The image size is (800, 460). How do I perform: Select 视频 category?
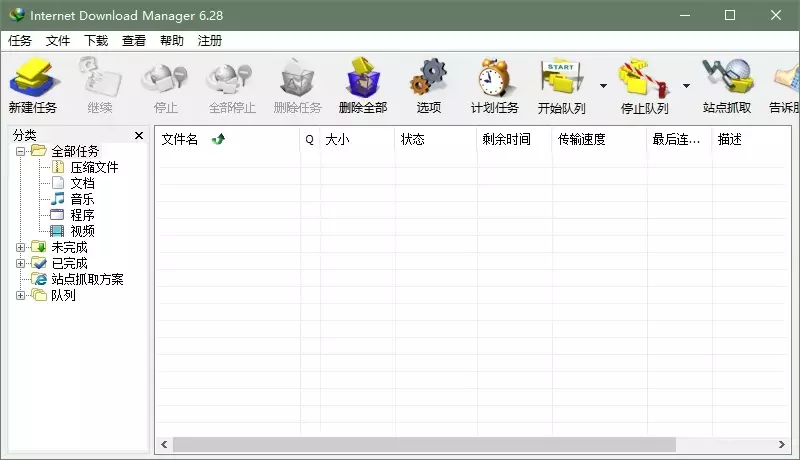(x=82, y=232)
